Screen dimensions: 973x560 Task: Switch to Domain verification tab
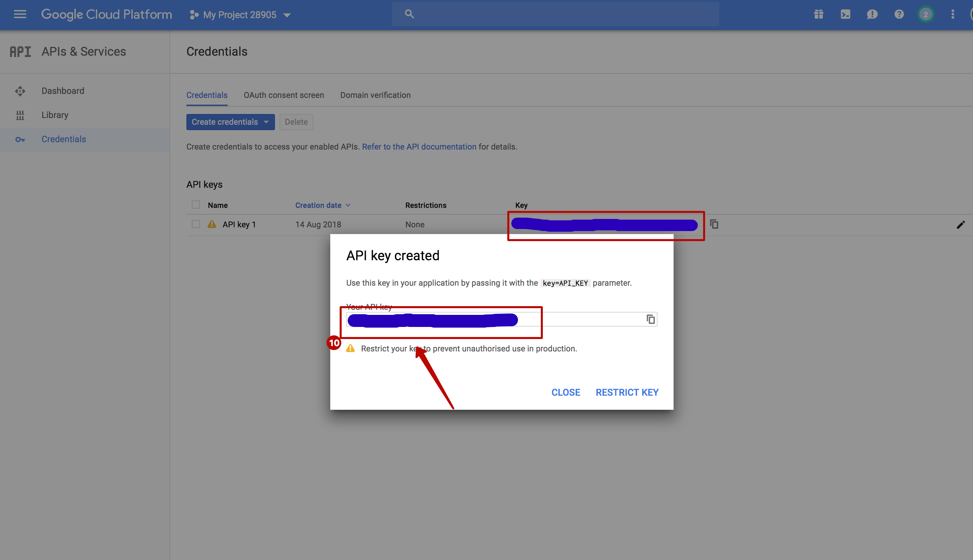[x=376, y=95]
